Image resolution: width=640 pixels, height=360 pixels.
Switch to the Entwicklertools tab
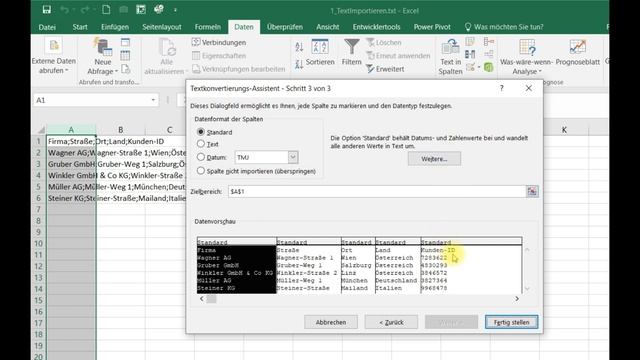(x=376, y=27)
